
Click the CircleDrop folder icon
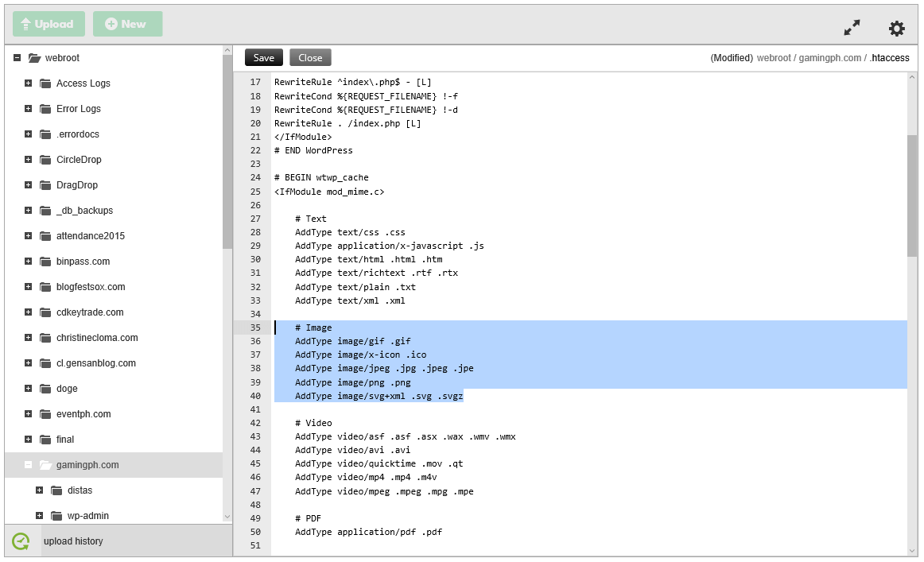(45, 160)
